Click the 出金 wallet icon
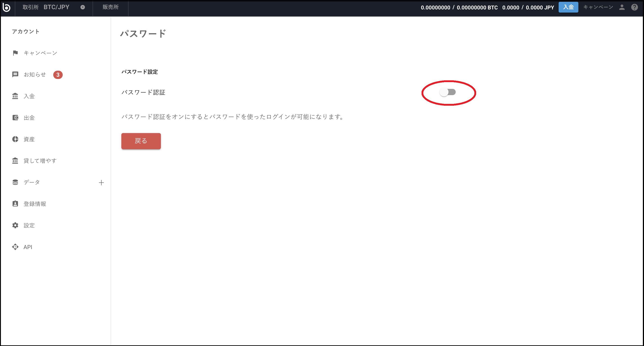644x346 pixels. (15, 118)
